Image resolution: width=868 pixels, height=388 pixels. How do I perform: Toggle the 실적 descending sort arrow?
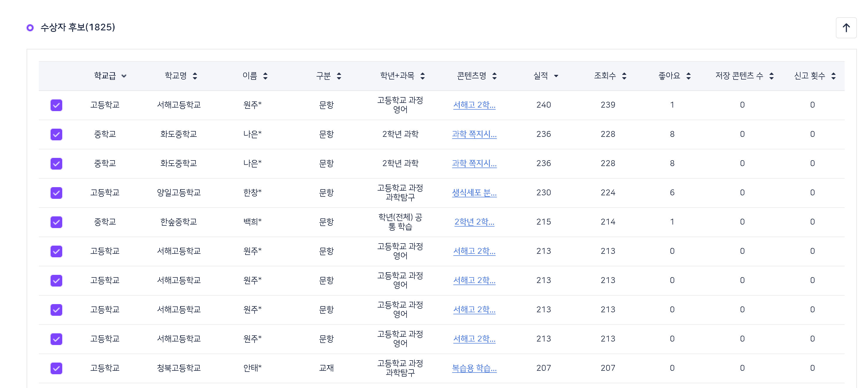(x=556, y=76)
